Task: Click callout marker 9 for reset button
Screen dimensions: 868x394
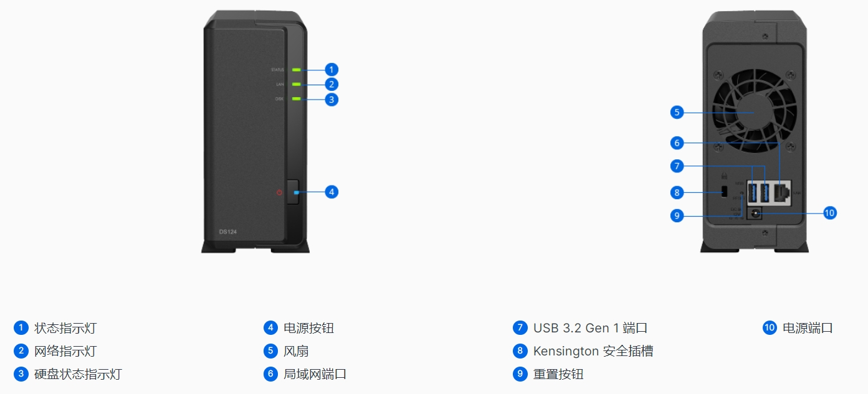Action: click(x=677, y=216)
